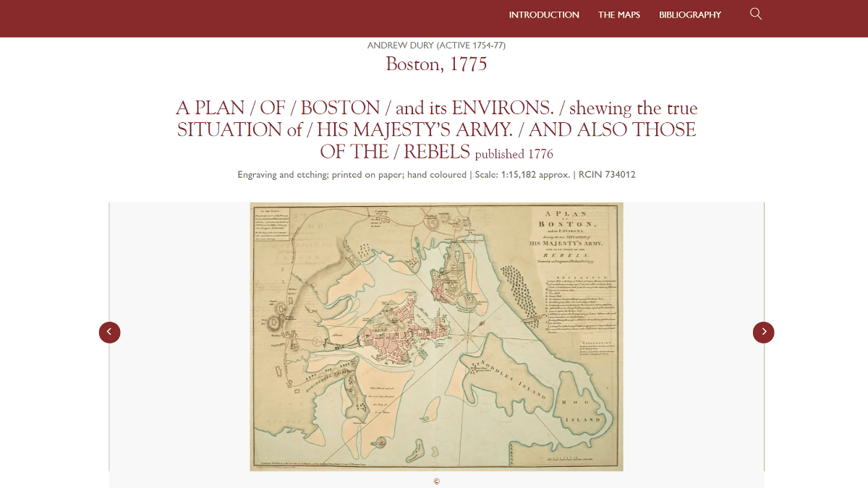868x488 pixels.
Task: Click the 'RCIN 734012' reference text
Action: pyautogui.click(x=607, y=174)
